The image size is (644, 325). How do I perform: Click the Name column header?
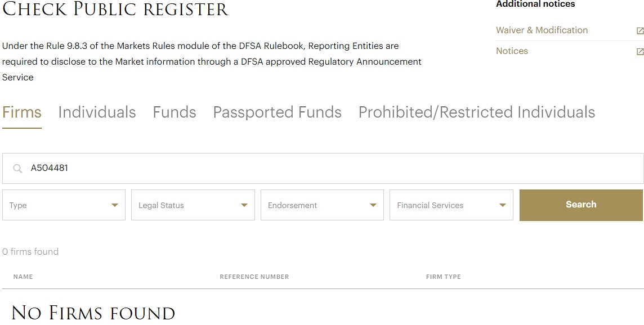pyautogui.click(x=23, y=277)
